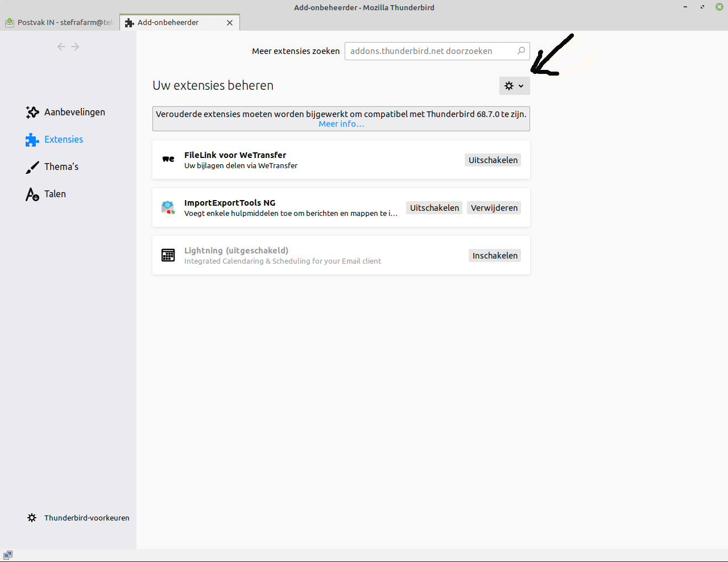Click the status bar connection icon
728x562 pixels.
[8, 555]
